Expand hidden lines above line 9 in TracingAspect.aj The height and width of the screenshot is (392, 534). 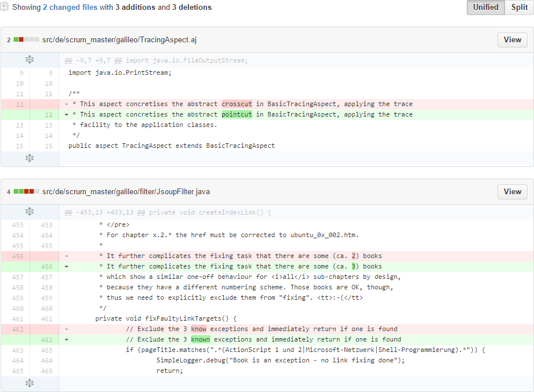(30, 60)
